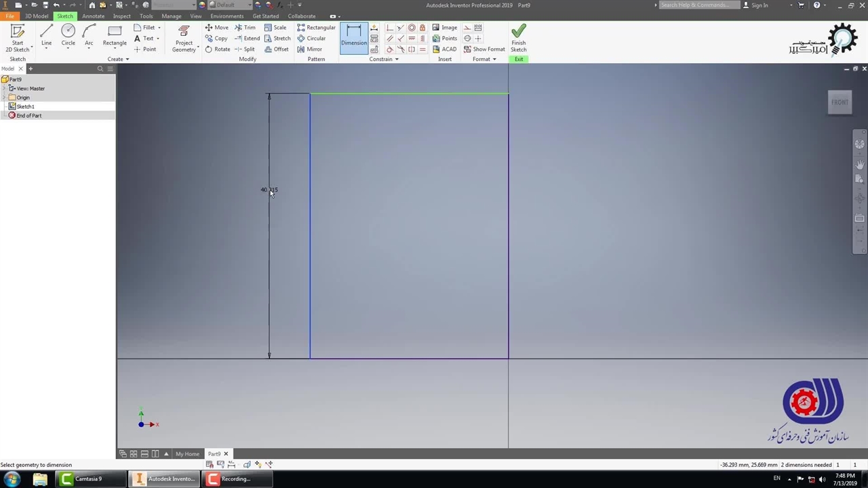Viewport: 868px width, 488px height.
Task: Choose the Arc tool
Action: point(89,35)
